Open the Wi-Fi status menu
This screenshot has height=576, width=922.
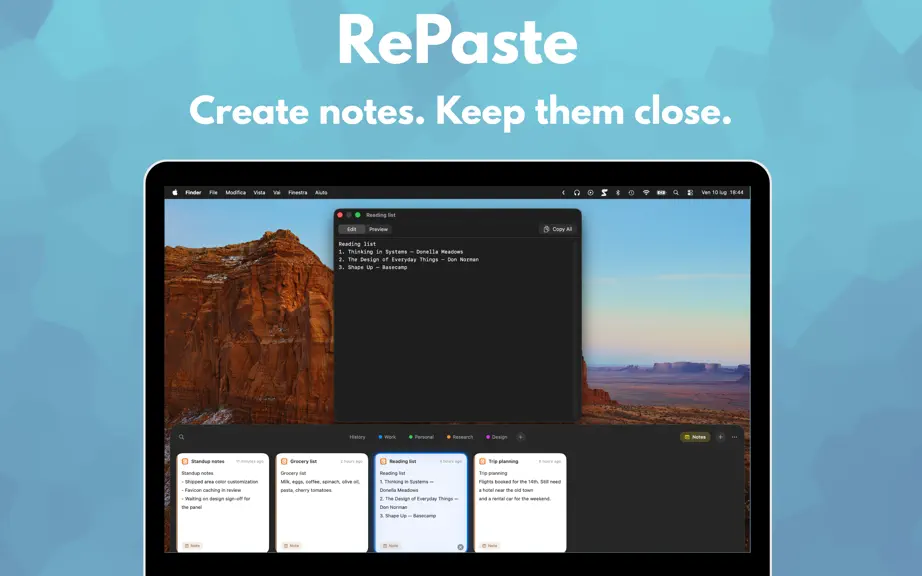pos(646,192)
